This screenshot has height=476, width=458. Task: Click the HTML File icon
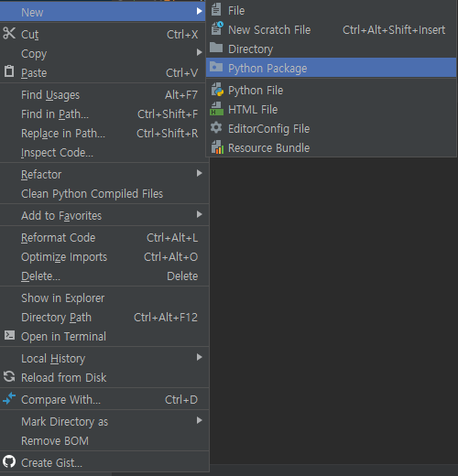(216, 109)
